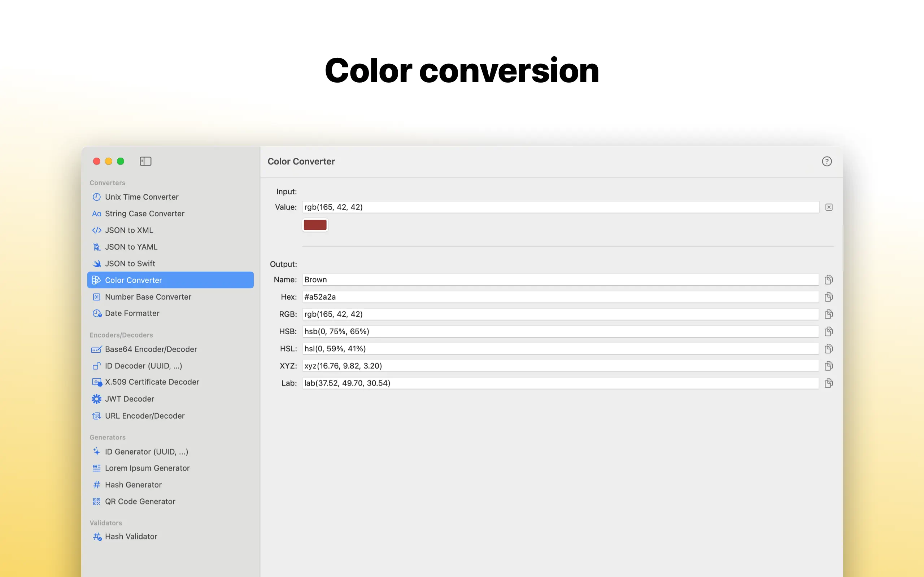Copy the color Name output
The height and width of the screenshot is (577, 924).
pyautogui.click(x=828, y=280)
